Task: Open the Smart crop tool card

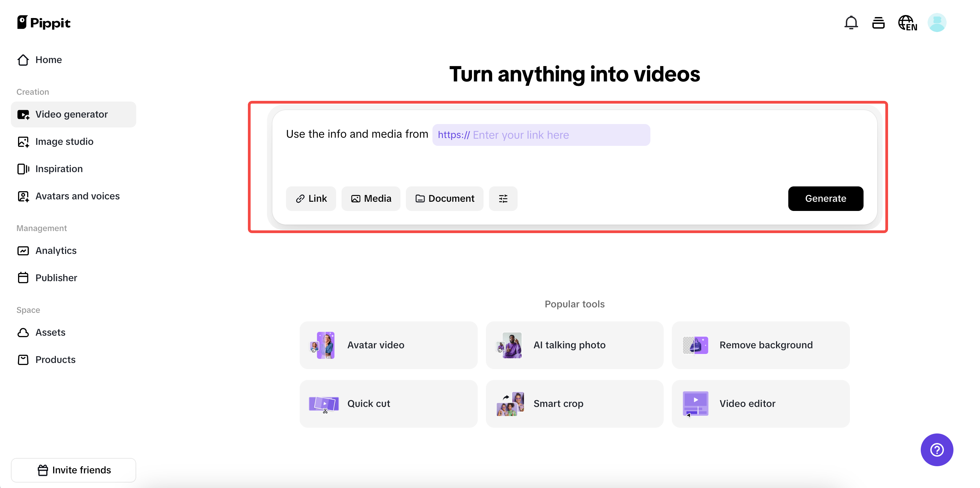Action: point(574,403)
